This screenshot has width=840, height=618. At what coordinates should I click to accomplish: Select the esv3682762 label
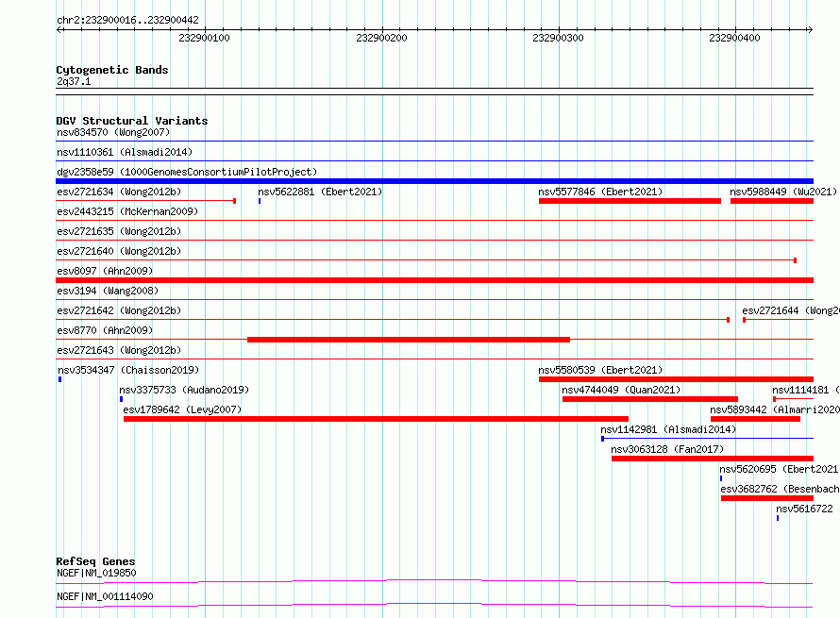(x=780, y=489)
